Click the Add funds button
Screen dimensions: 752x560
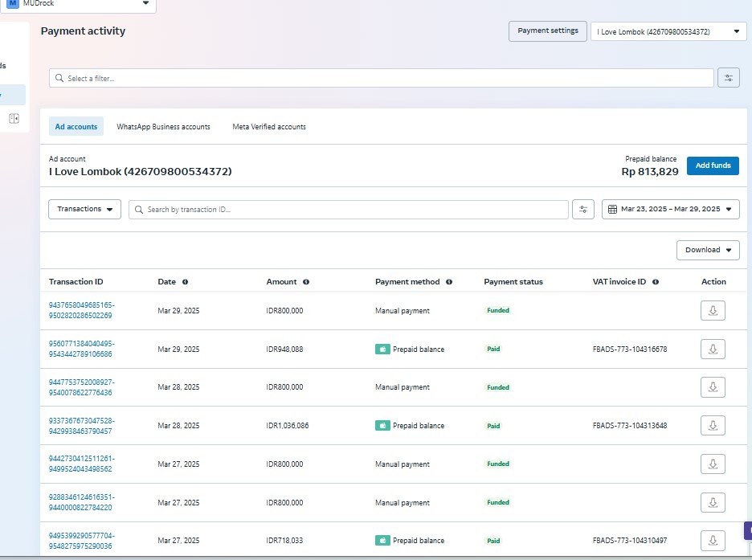[x=712, y=166]
